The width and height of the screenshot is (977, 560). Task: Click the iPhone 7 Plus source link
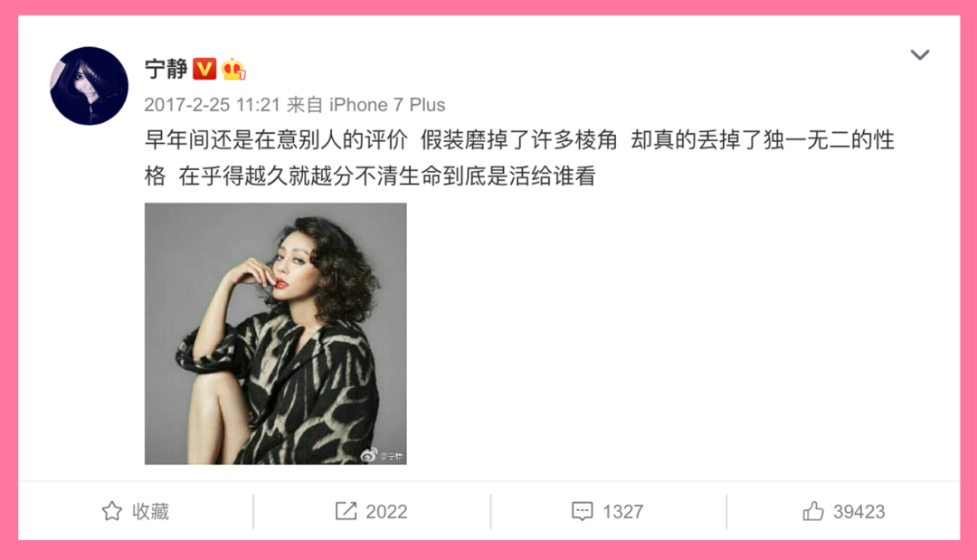387,105
